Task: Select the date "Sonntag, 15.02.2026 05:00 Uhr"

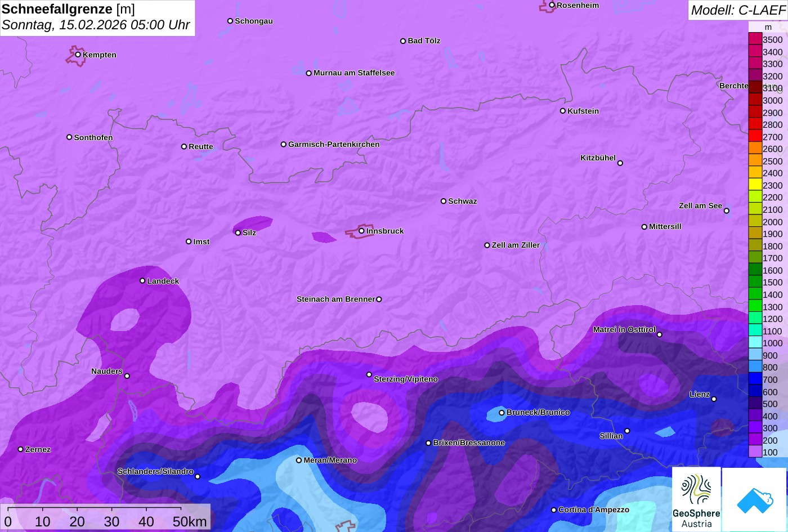Action: [96, 25]
